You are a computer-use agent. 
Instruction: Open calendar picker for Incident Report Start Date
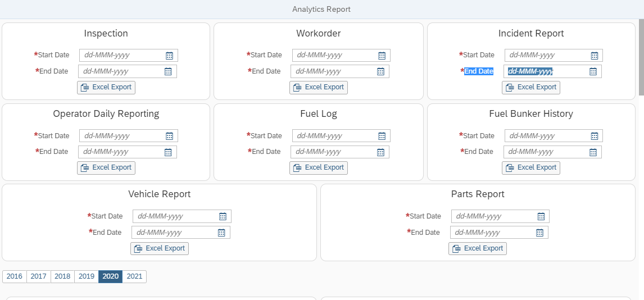tap(594, 56)
